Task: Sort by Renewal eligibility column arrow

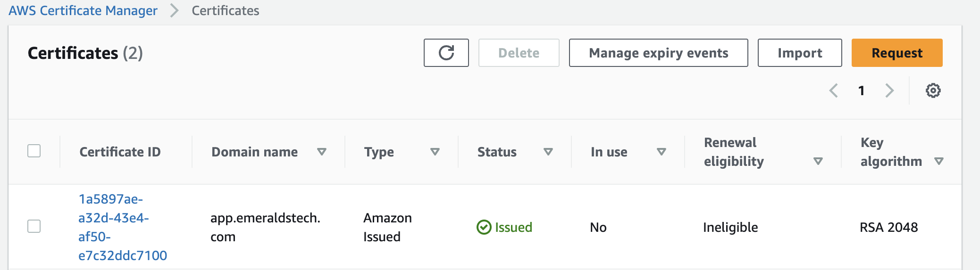Action: pyautogui.click(x=818, y=161)
